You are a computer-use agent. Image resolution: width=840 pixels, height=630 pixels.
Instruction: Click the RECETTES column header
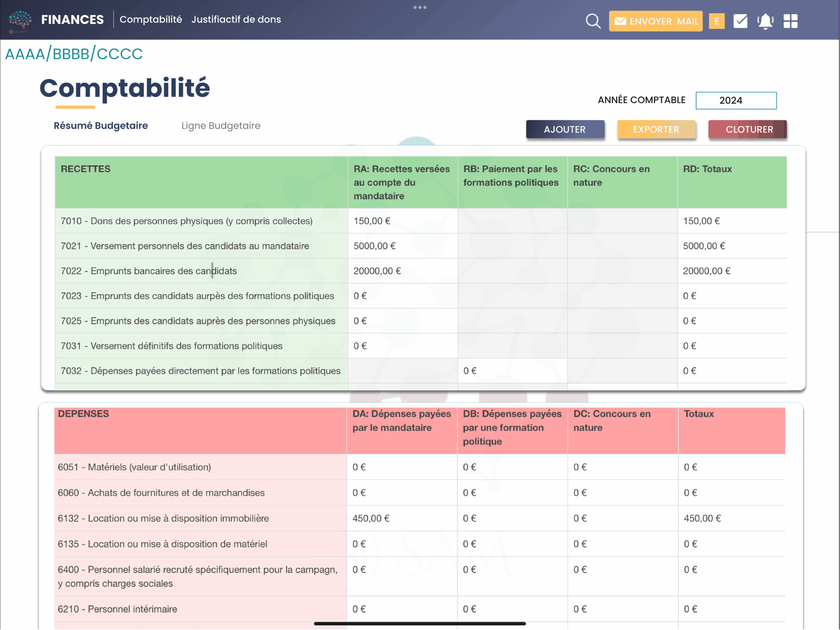[x=201, y=182]
